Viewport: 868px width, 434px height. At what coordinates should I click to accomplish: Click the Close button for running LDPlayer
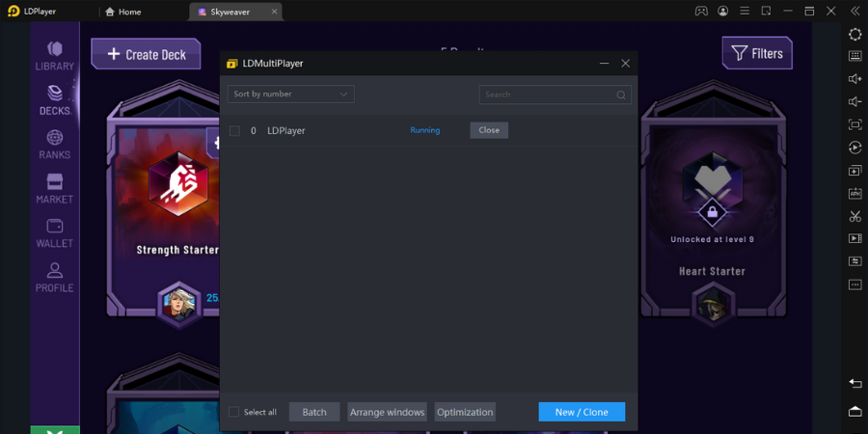point(489,130)
